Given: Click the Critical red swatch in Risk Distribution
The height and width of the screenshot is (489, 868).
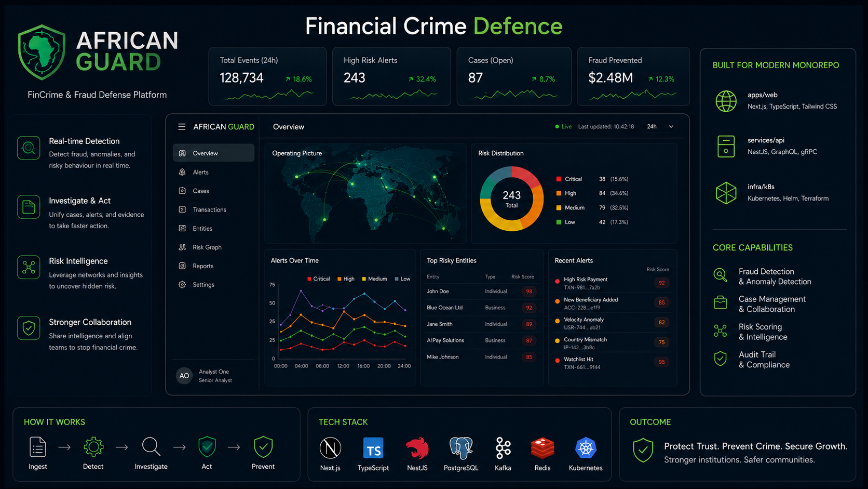Looking at the screenshot, I should [559, 179].
